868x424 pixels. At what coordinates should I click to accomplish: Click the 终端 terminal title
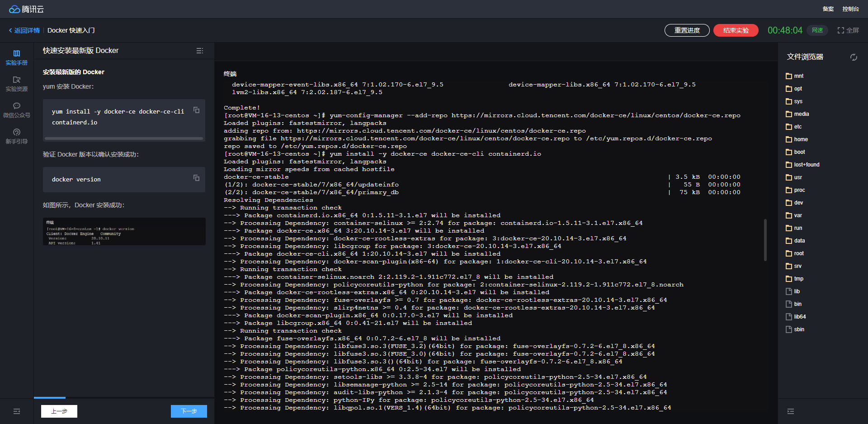[230, 74]
